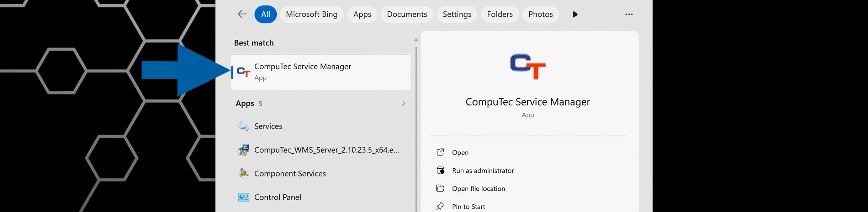Switch to the Apps filter tab
The width and height of the screenshot is (868, 212).
click(362, 14)
